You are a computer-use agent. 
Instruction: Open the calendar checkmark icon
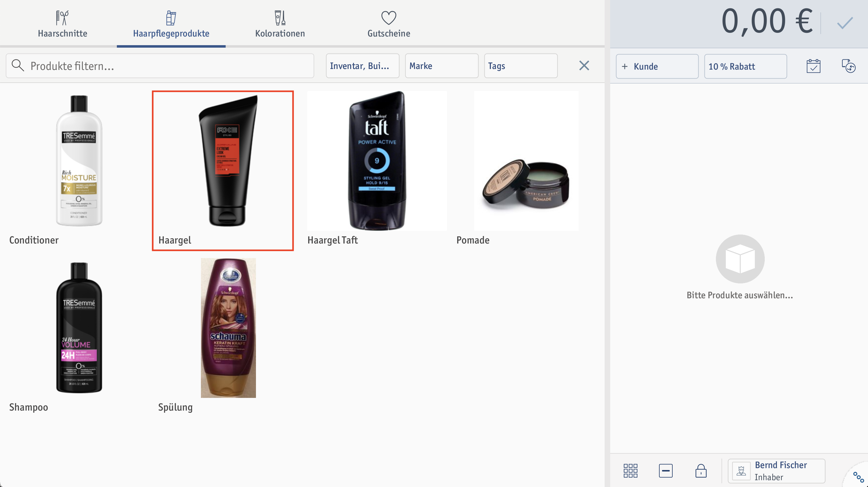tap(813, 66)
